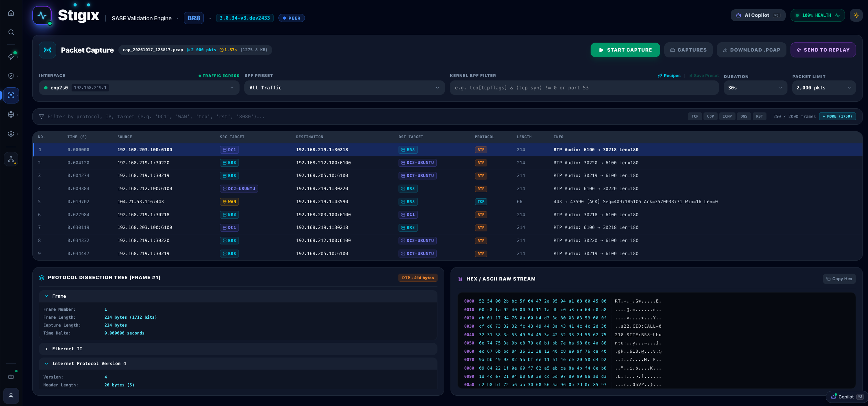This screenshot has height=406, width=868.
Task: Open the Interface enp2s0 dropdown
Action: click(139, 88)
